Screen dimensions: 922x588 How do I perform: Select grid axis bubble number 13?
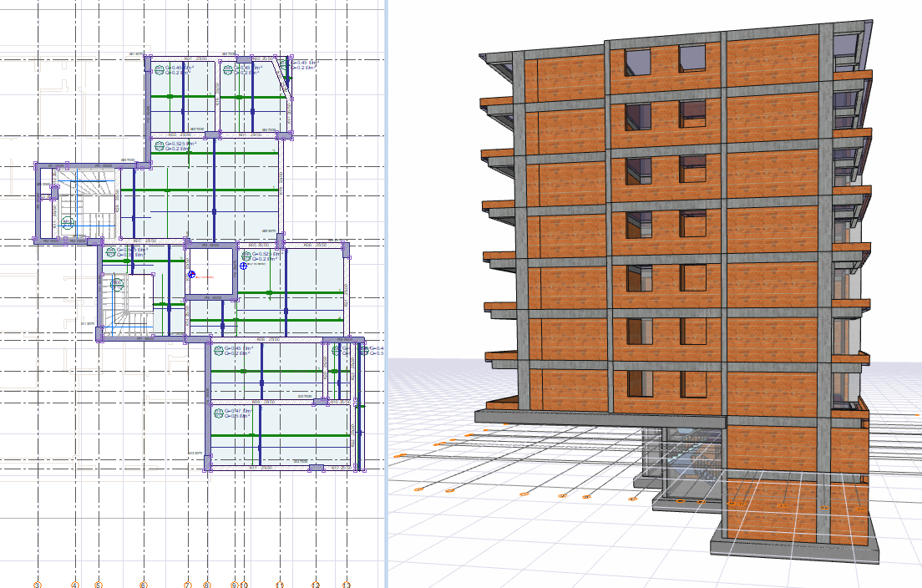347,585
